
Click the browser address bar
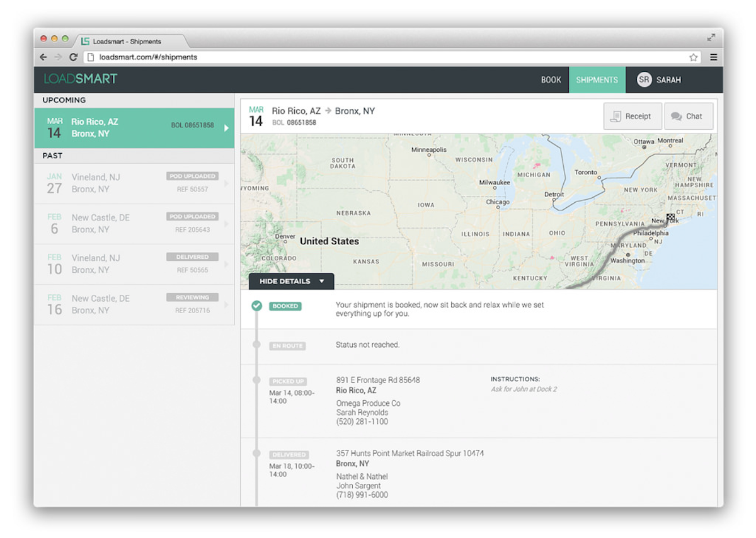point(252,57)
